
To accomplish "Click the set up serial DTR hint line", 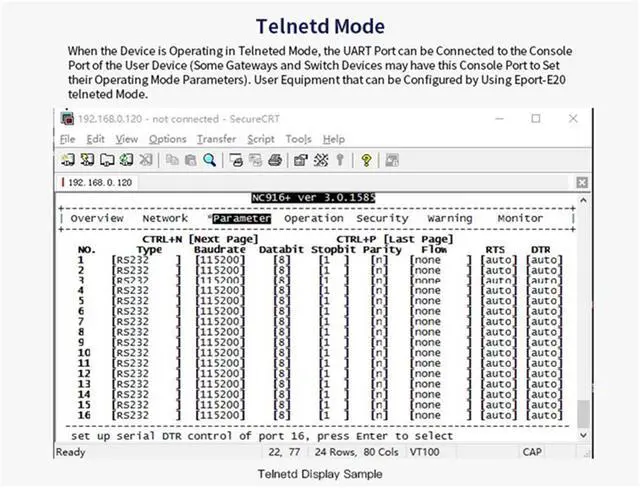I will coord(262,436).
